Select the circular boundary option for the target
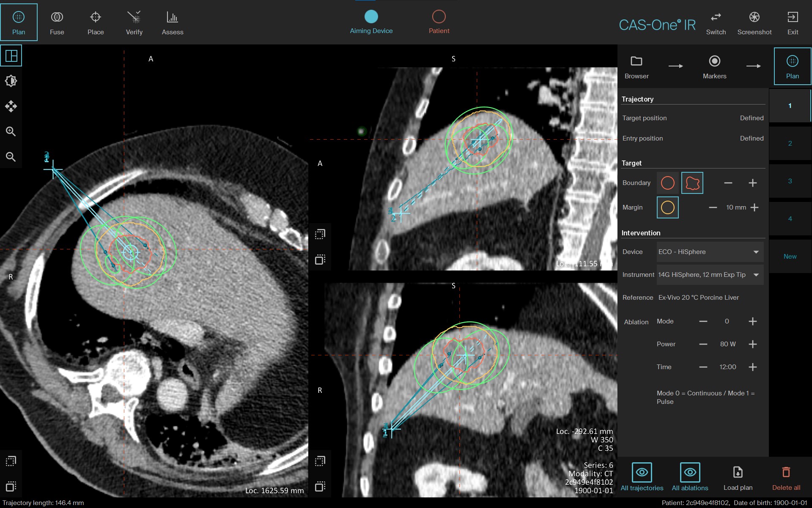Screen dimensions: 812x508 click(668, 182)
